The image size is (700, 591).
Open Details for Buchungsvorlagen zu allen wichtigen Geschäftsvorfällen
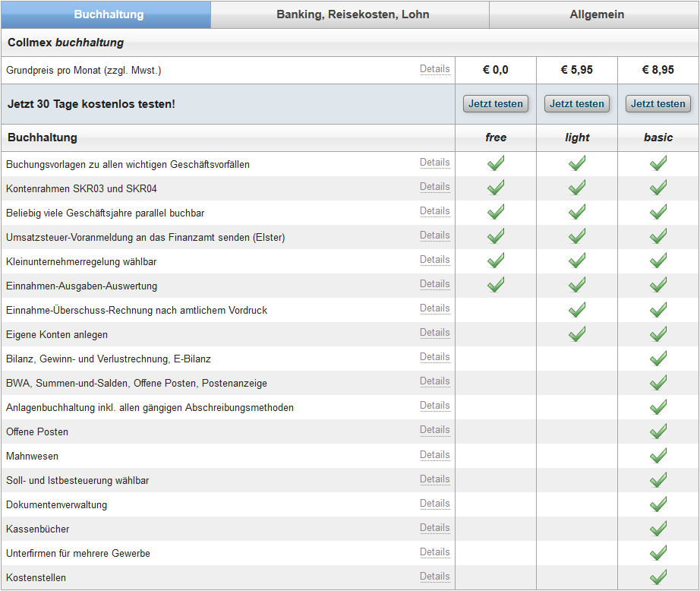[x=435, y=163]
